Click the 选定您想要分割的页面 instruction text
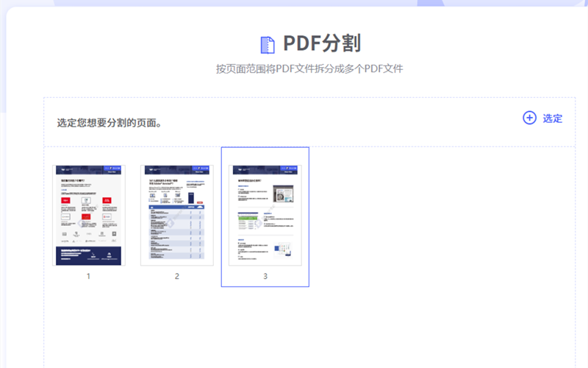The image size is (588, 368). pyautogui.click(x=110, y=123)
